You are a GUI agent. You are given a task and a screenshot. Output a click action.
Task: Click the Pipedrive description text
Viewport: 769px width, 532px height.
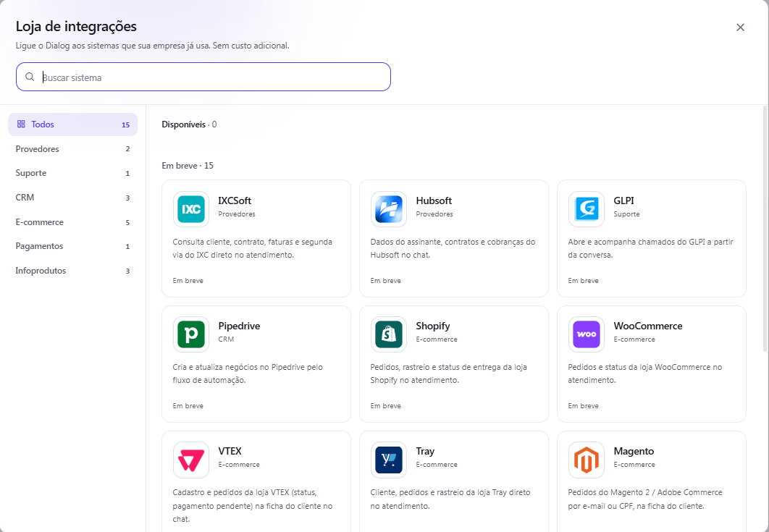point(248,373)
